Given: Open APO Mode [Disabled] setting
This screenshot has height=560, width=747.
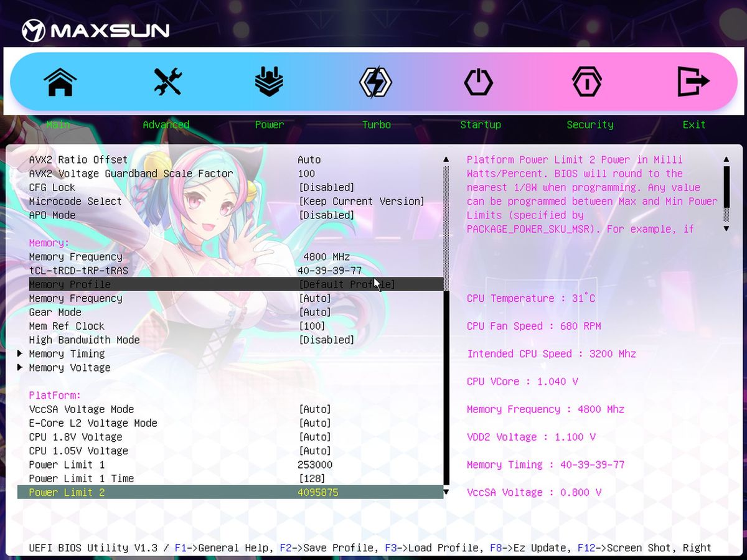Looking at the screenshot, I should [x=326, y=215].
